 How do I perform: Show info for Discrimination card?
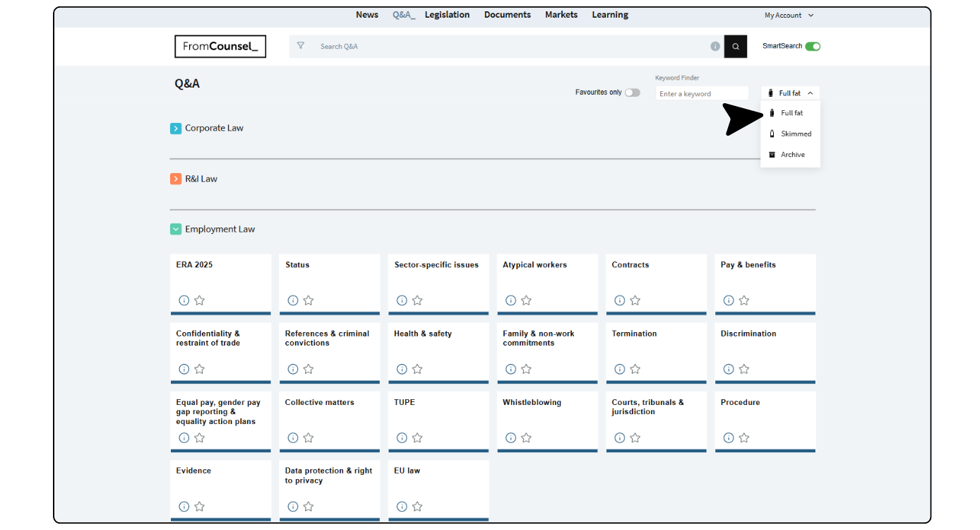click(729, 369)
